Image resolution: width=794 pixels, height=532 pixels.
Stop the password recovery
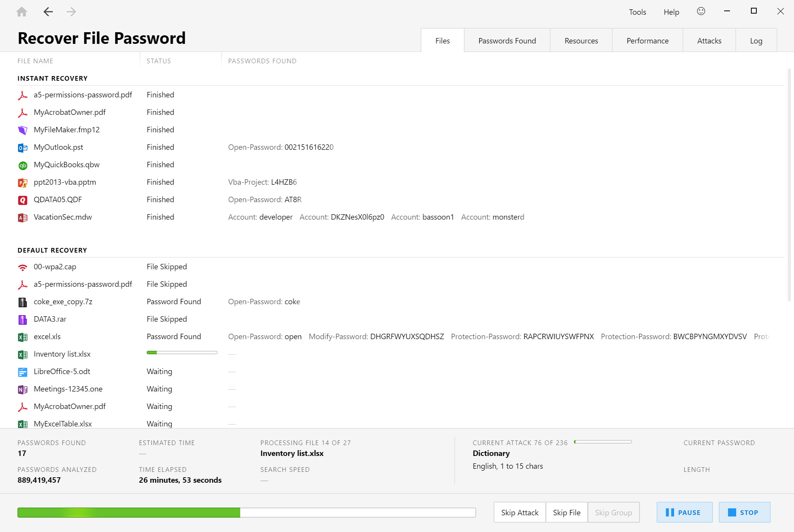click(744, 512)
